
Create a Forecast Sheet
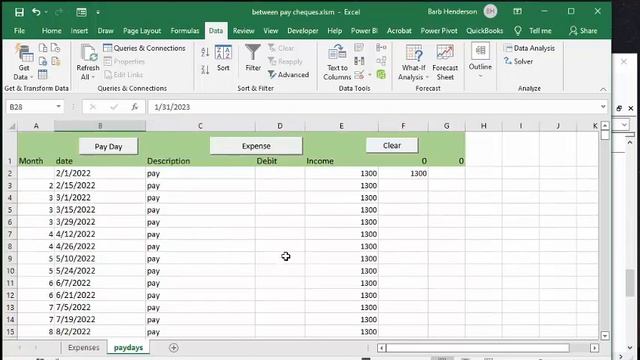pyautogui.click(x=445, y=62)
